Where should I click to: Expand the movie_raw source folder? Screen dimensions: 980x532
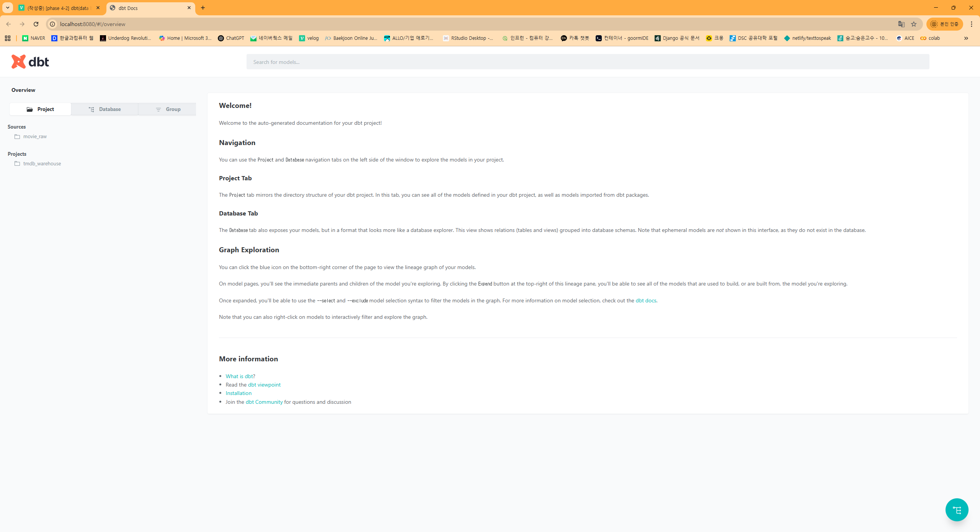[35, 137]
